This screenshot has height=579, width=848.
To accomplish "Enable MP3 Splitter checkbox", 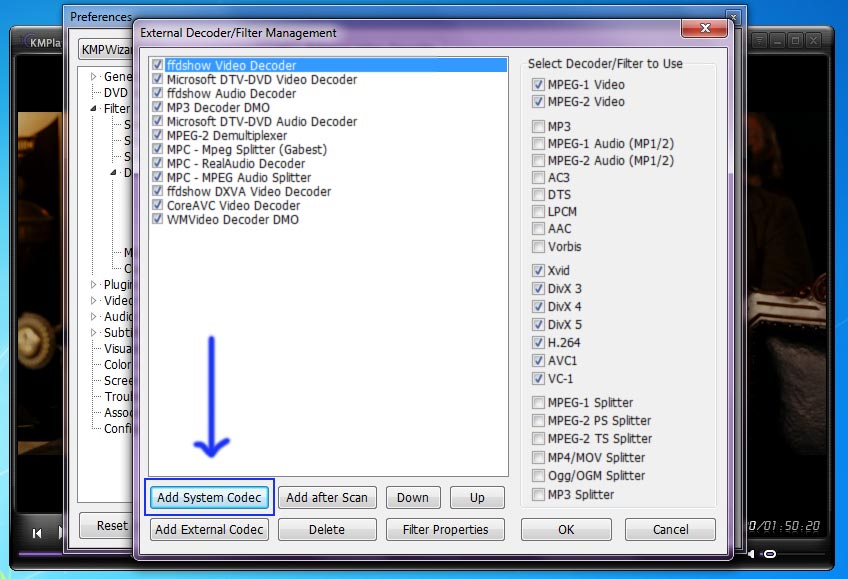I will [538, 495].
